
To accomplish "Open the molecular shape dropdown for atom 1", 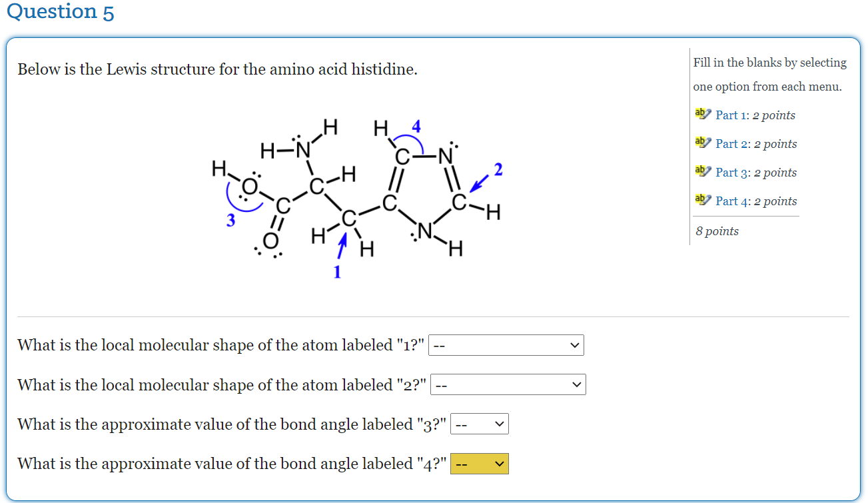I will coord(506,345).
